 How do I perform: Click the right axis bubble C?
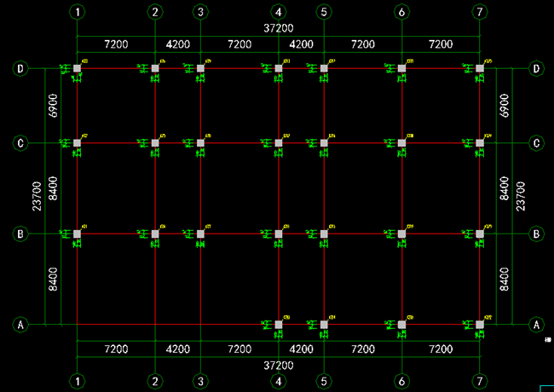(536, 143)
